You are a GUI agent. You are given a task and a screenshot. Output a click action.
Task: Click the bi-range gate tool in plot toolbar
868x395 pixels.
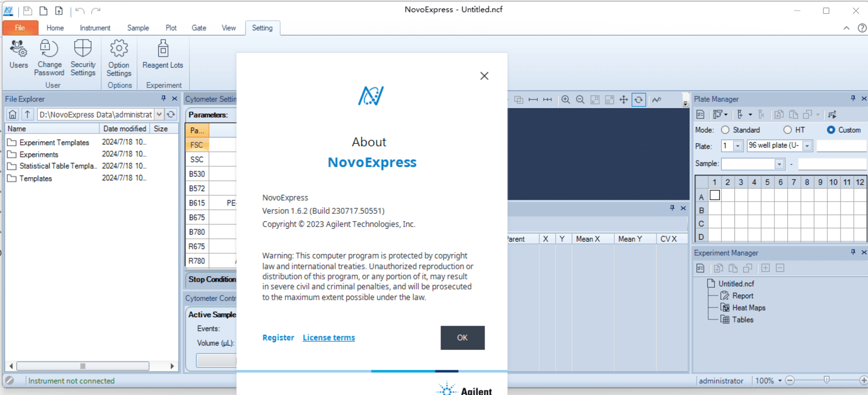[x=547, y=100]
